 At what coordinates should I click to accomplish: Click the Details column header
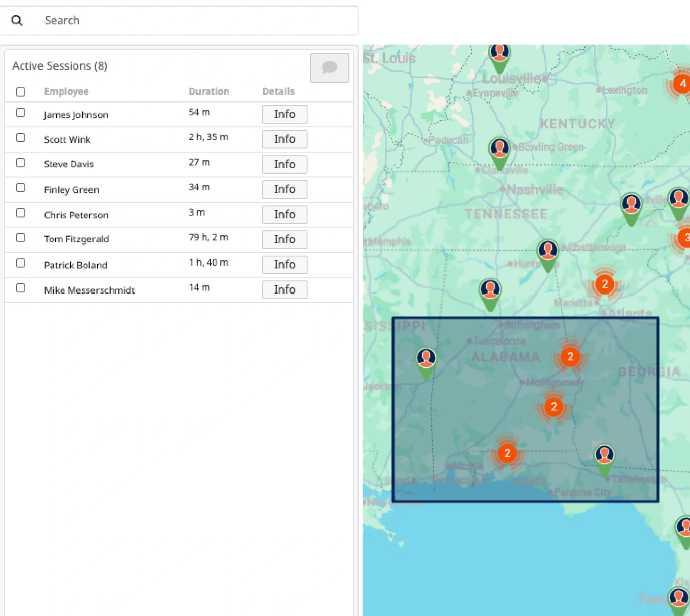coord(278,91)
